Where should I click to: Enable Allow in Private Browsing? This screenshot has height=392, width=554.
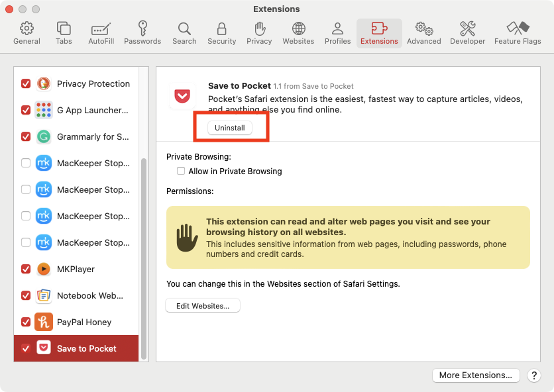click(x=181, y=171)
